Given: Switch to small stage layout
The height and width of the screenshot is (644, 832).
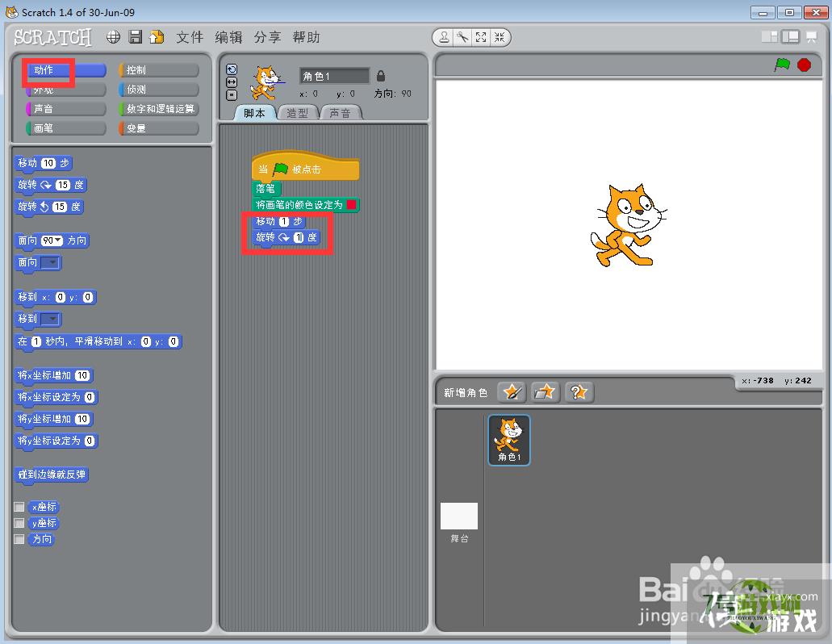Looking at the screenshot, I should point(769,36).
